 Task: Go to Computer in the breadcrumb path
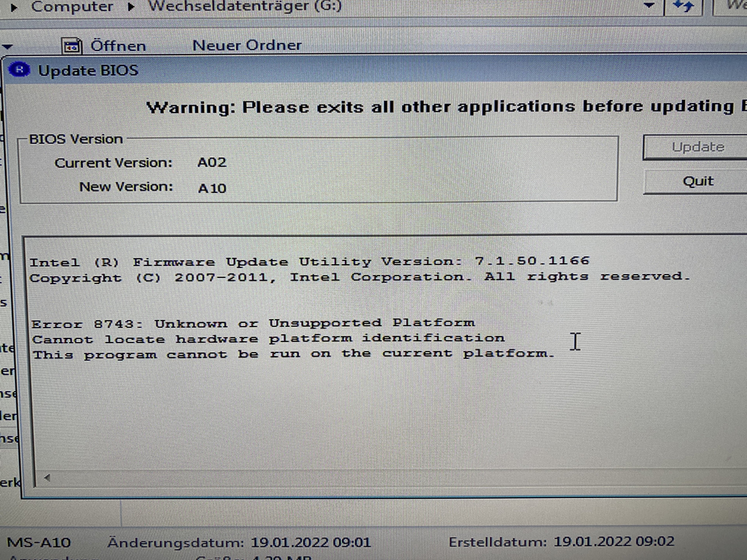click(72, 6)
